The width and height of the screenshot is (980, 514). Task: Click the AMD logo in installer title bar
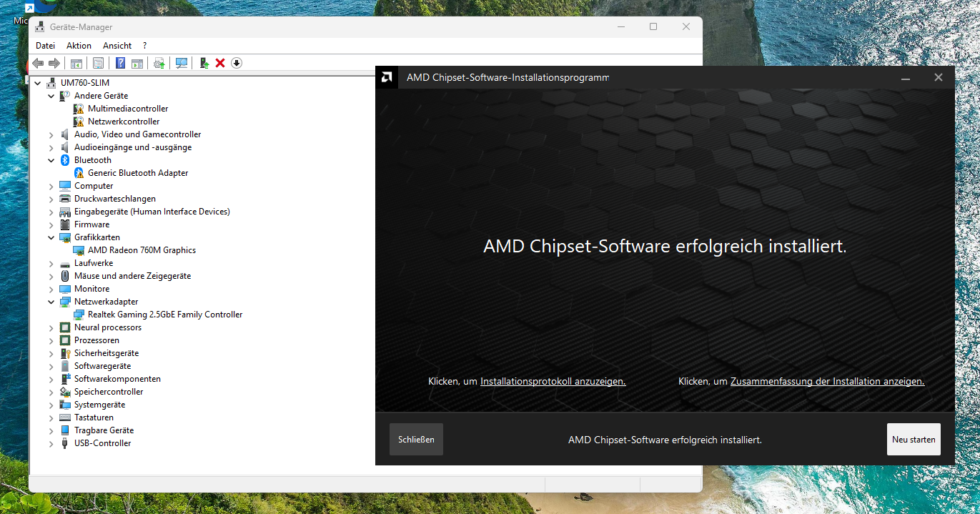pos(386,77)
